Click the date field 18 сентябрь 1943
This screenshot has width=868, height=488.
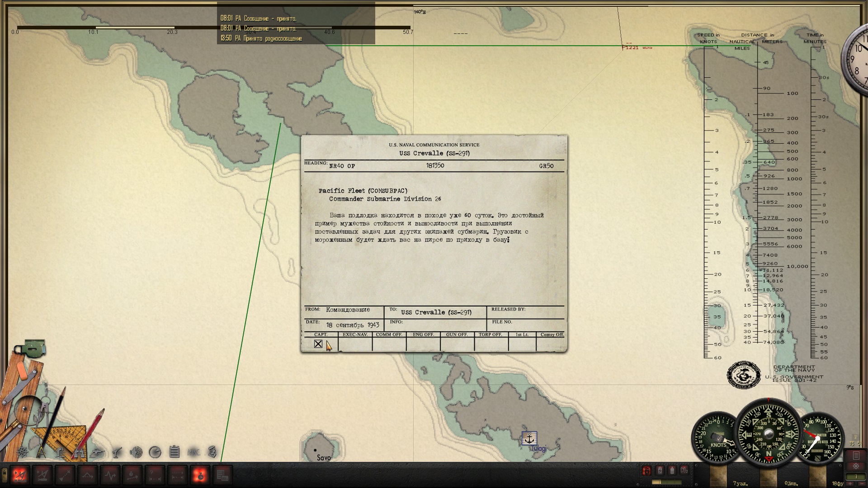pos(353,325)
